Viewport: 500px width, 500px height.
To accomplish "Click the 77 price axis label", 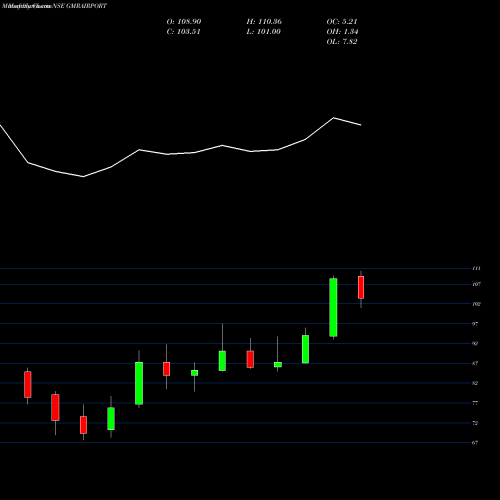I will click(475, 403).
